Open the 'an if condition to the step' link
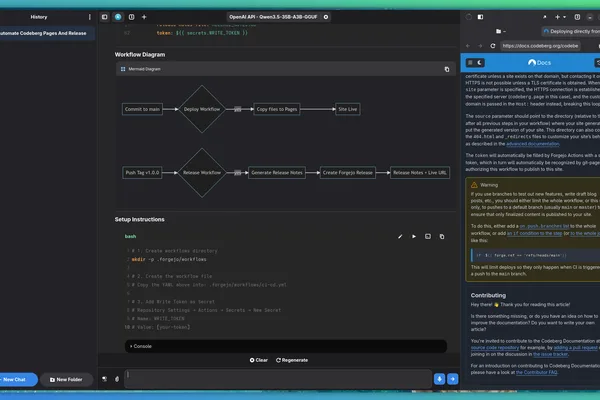 tap(535, 233)
